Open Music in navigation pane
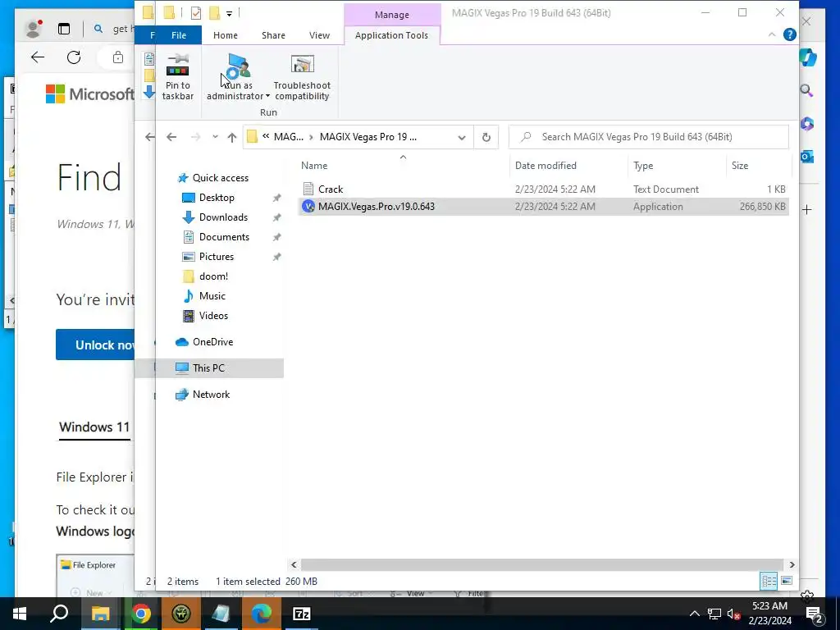This screenshot has height=630, width=840. tap(212, 296)
